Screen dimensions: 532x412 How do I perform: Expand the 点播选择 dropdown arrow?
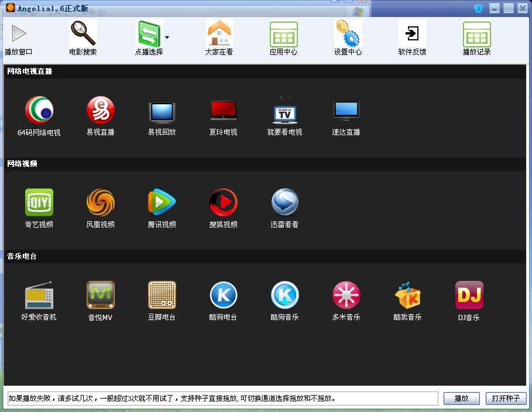coord(166,36)
